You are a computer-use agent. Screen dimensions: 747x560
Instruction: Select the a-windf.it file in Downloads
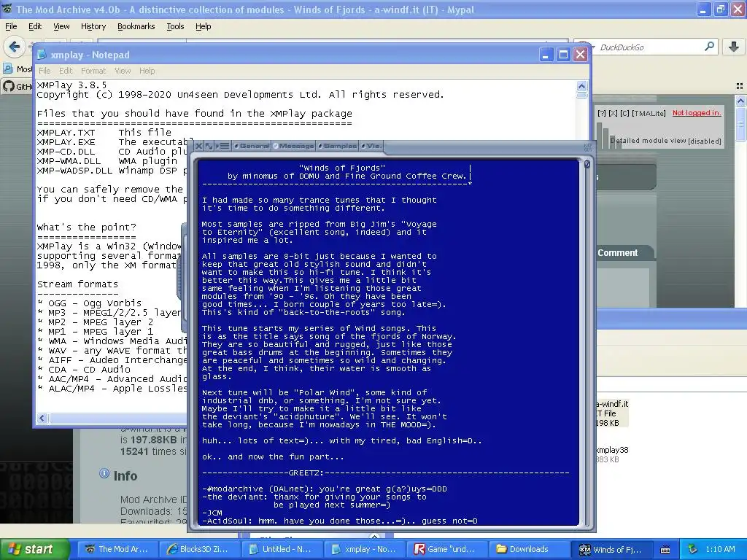tap(612, 413)
